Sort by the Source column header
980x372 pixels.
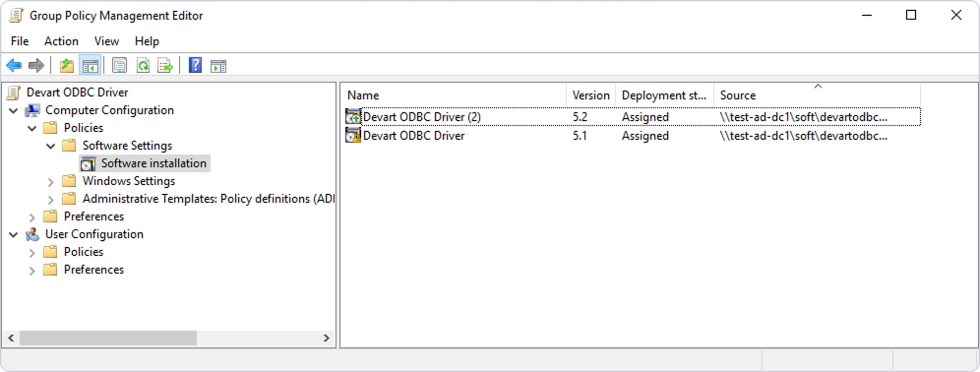(817, 95)
